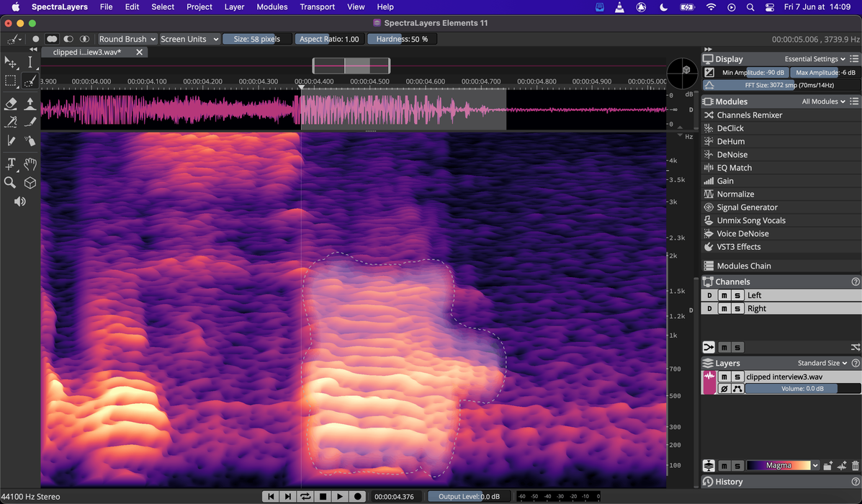Activate the Hand pan tool
862x504 pixels.
30,164
